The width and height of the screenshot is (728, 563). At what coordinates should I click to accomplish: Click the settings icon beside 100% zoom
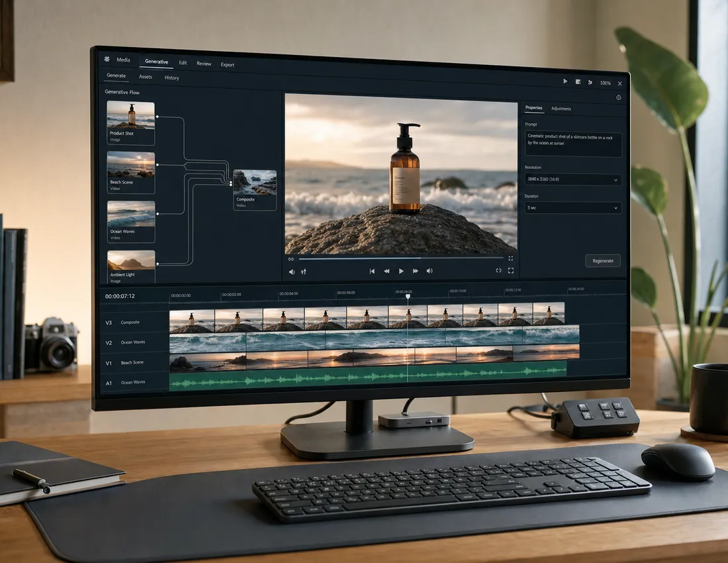tap(590, 82)
